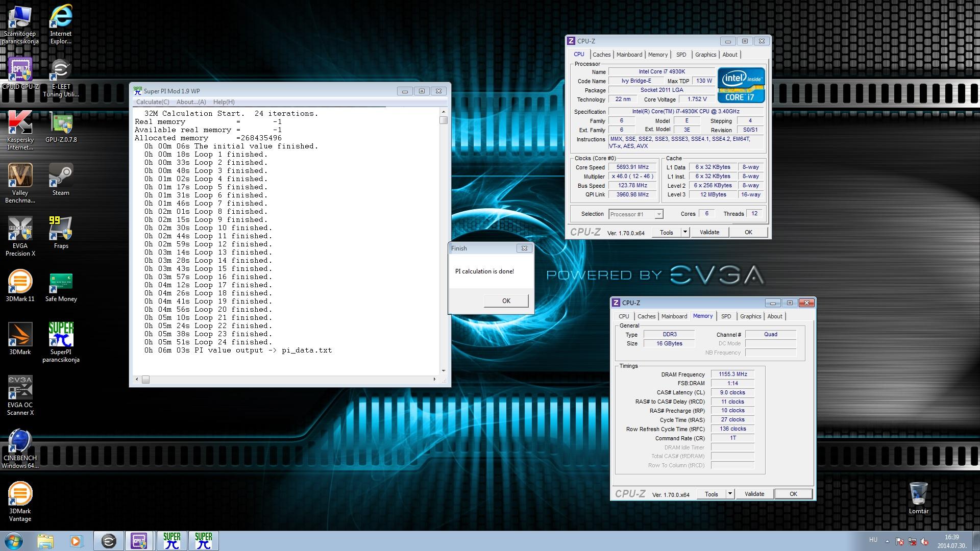Open About tab in top CPU-Z window
The image size is (980, 551).
pyautogui.click(x=730, y=55)
